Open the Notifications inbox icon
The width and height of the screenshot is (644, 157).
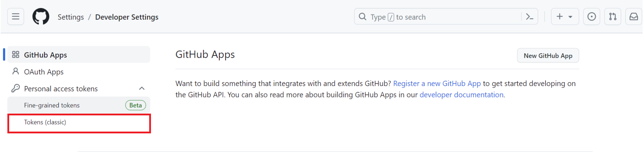coord(634,17)
